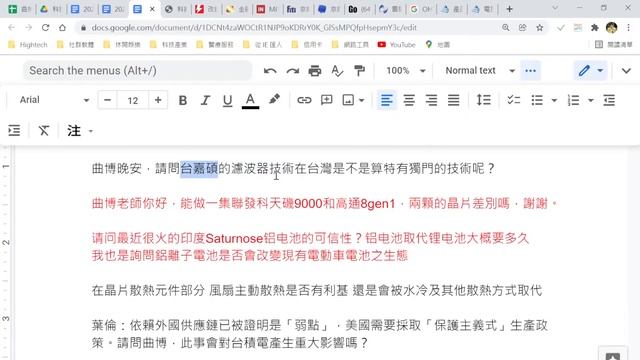Viewport: 640px width, 360px height.
Task: Open the YouTube bookmark
Action: pyautogui.click(x=397, y=44)
